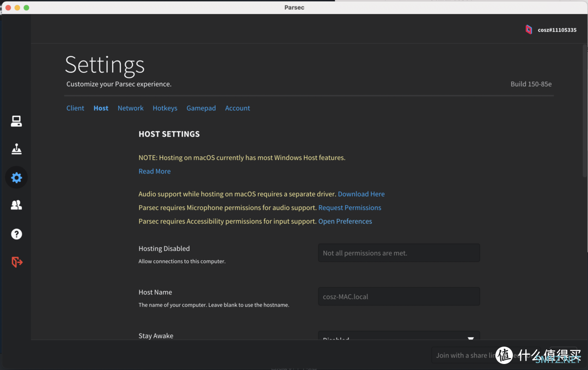Expand the Stay Awake dropdown

[399, 336]
